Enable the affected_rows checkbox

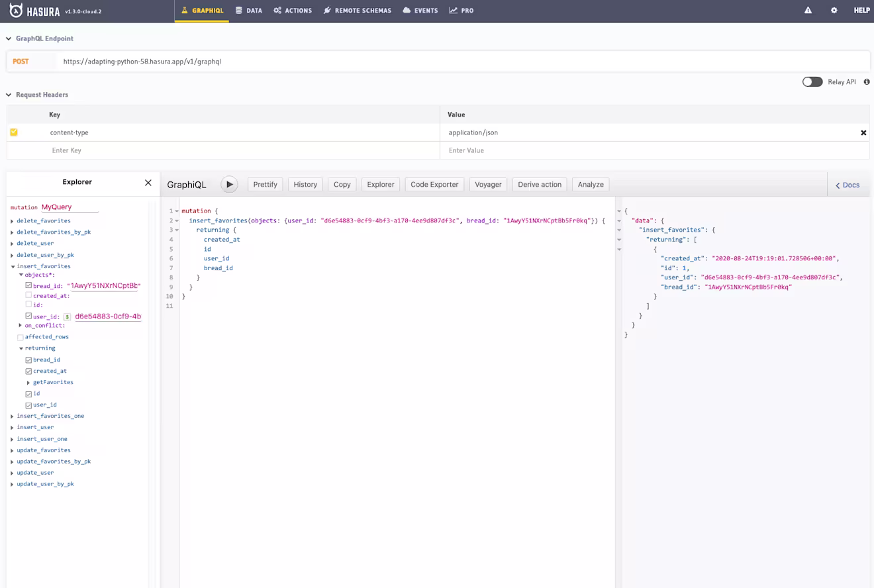point(21,337)
